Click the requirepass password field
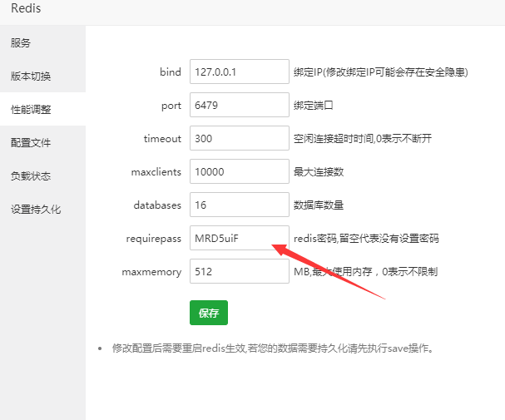This screenshot has height=420, width=505. [x=240, y=238]
